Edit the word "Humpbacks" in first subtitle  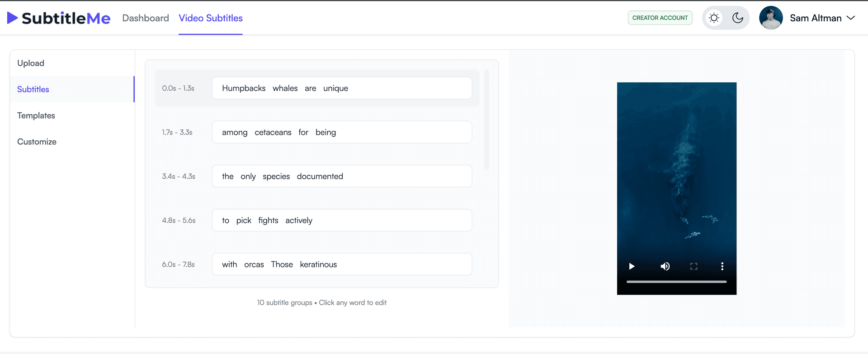point(244,88)
